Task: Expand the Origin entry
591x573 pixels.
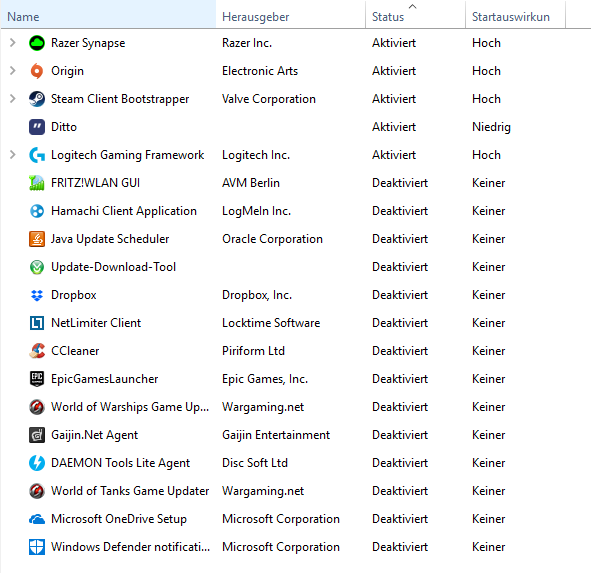Action: point(12,70)
